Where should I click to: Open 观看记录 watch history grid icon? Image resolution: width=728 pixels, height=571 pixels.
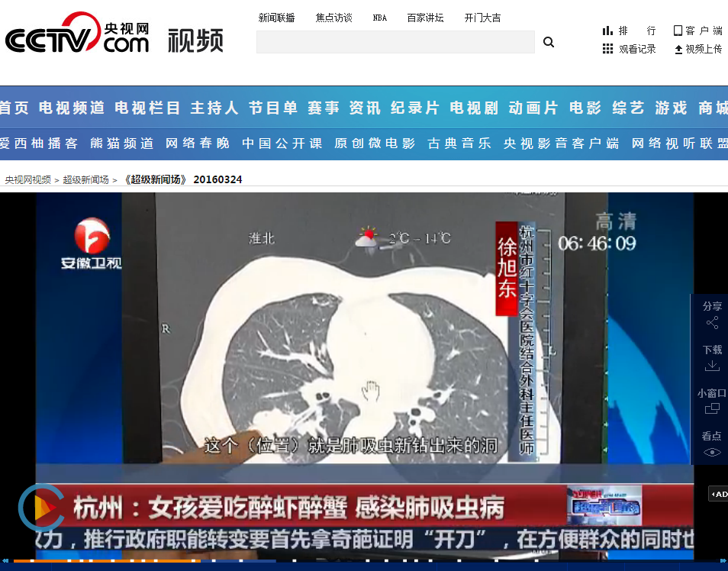[607, 49]
